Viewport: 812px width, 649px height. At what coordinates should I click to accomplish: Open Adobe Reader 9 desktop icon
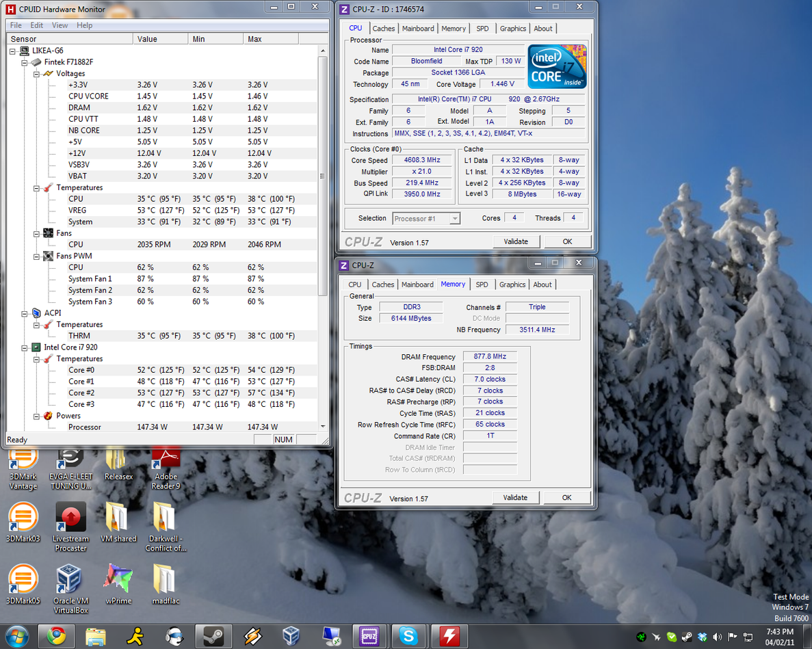pyautogui.click(x=166, y=469)
